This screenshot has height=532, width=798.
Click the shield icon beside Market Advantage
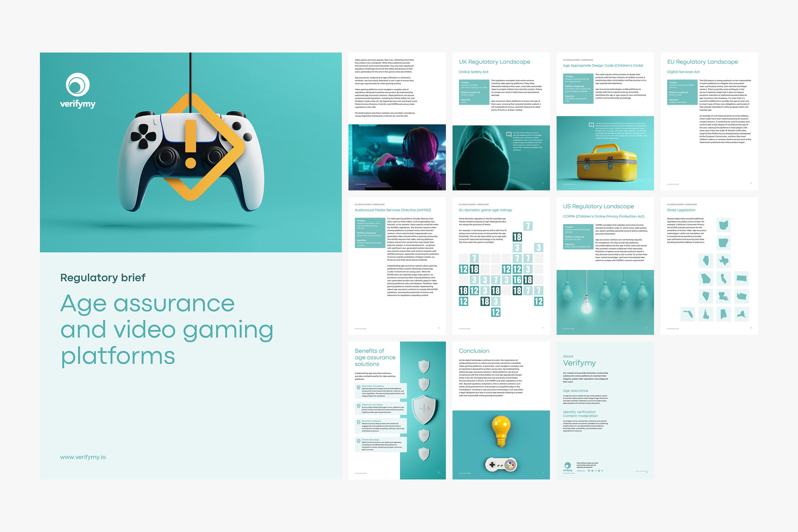[358, 441]
